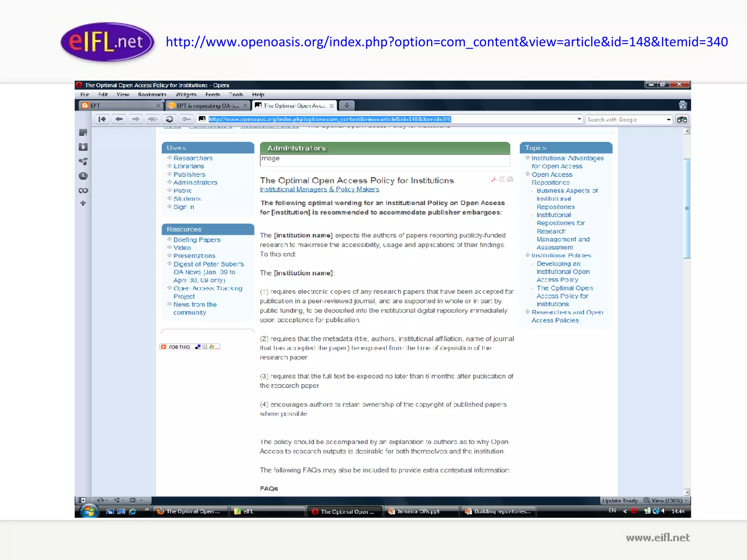Click the EN language indicator
Viewport: 747px width, 560px height.
(x=612, y=511)
